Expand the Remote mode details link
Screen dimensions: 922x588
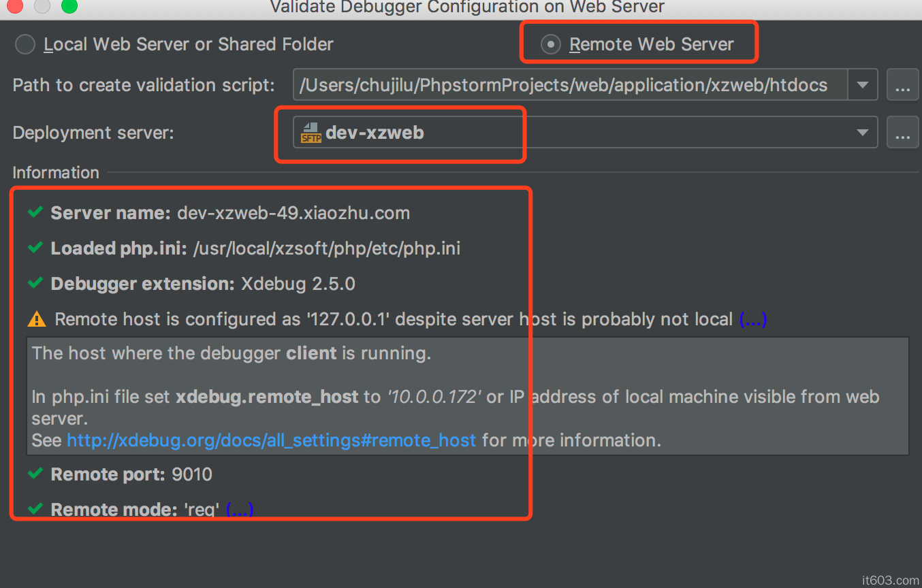pos(239,509)
